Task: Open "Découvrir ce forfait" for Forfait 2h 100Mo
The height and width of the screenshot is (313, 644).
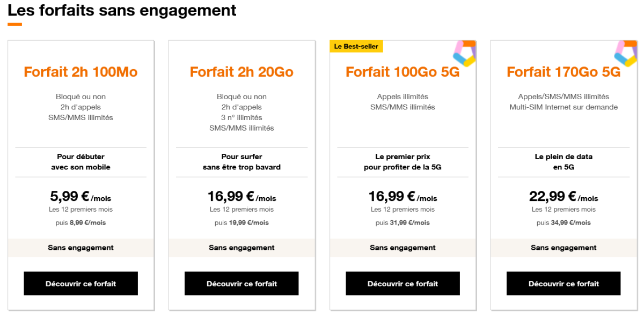Action: 80,284
